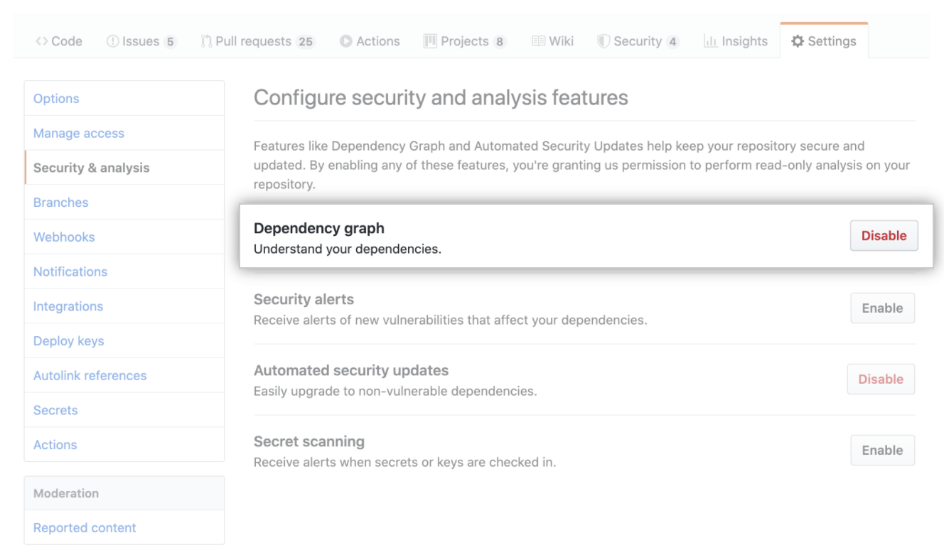This screenshot has height=560, width=944.
Task: Open the Deploy keys page
Action: click(124, 341)
